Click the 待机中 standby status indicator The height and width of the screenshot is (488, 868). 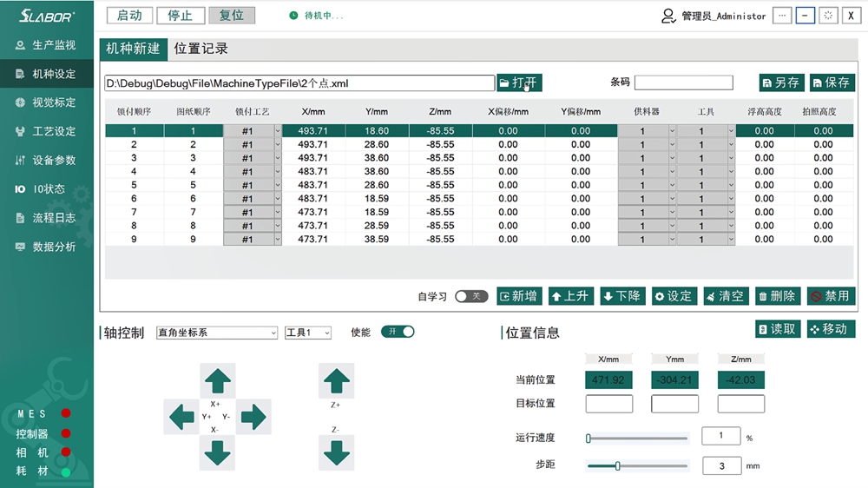[317, 16]
